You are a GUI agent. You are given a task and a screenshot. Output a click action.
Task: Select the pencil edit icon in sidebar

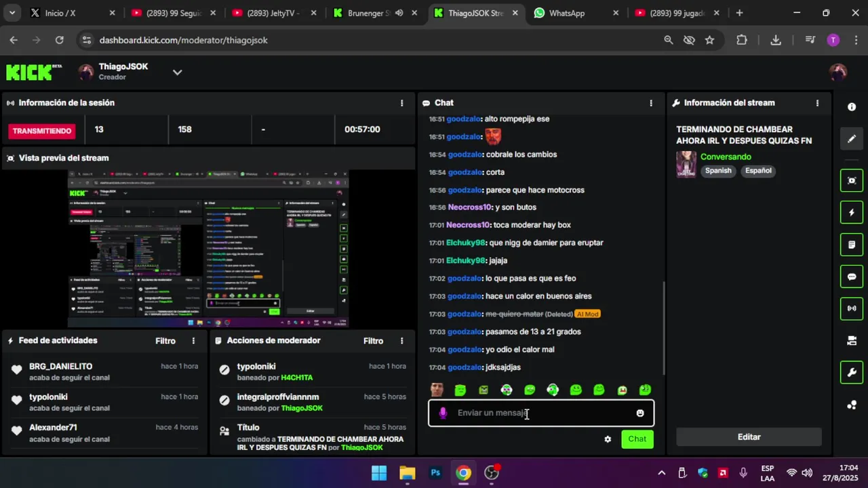click(x=852, y=139)
